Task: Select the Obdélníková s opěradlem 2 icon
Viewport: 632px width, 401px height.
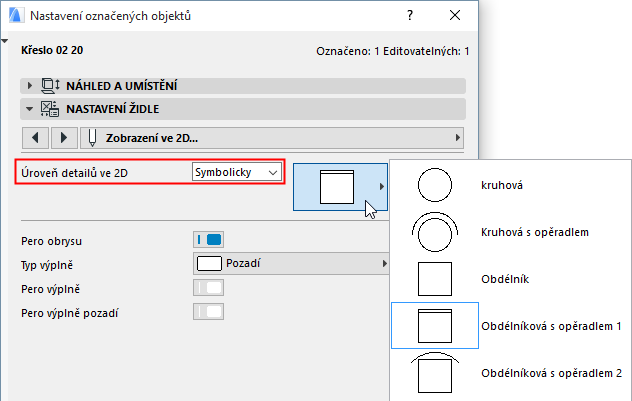Action: pyautogui.click(x=435, y=372)
